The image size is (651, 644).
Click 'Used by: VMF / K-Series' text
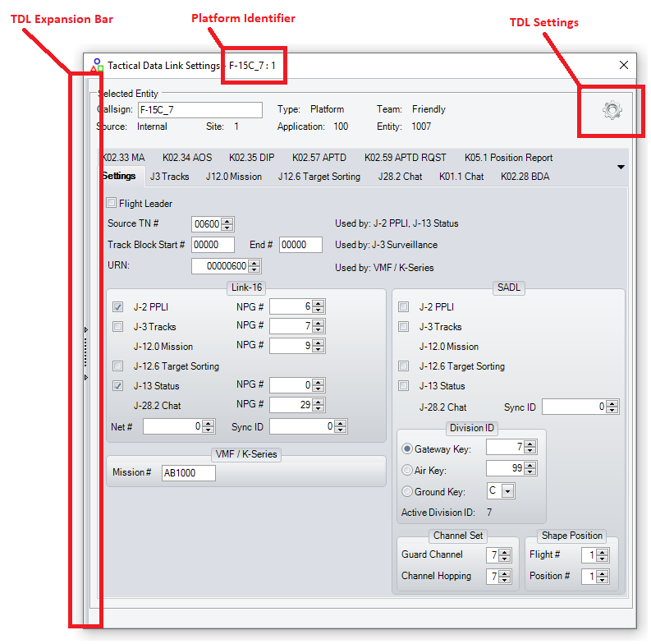(x=384, y=268)
